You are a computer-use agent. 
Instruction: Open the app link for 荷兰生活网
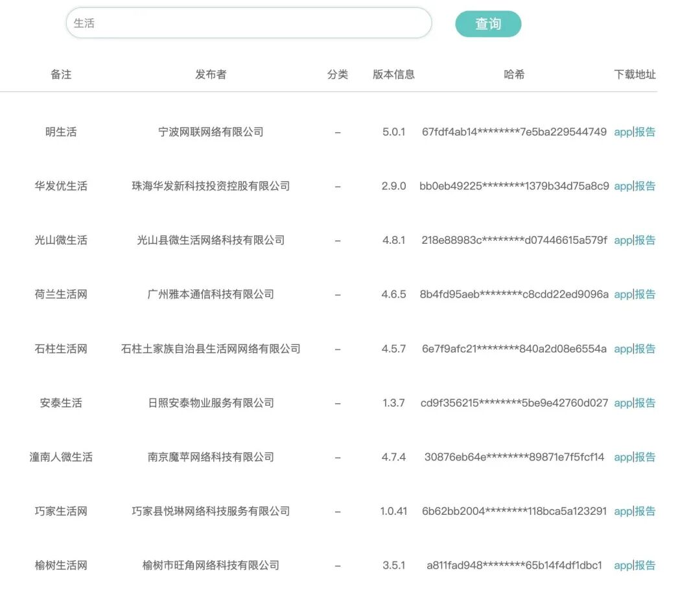tap(624, 294)
